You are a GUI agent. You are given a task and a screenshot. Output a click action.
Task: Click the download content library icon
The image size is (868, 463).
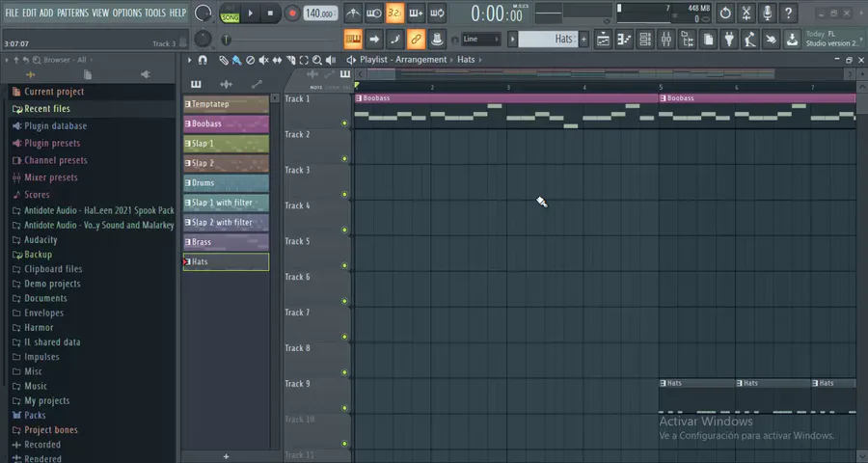(792, 40)
